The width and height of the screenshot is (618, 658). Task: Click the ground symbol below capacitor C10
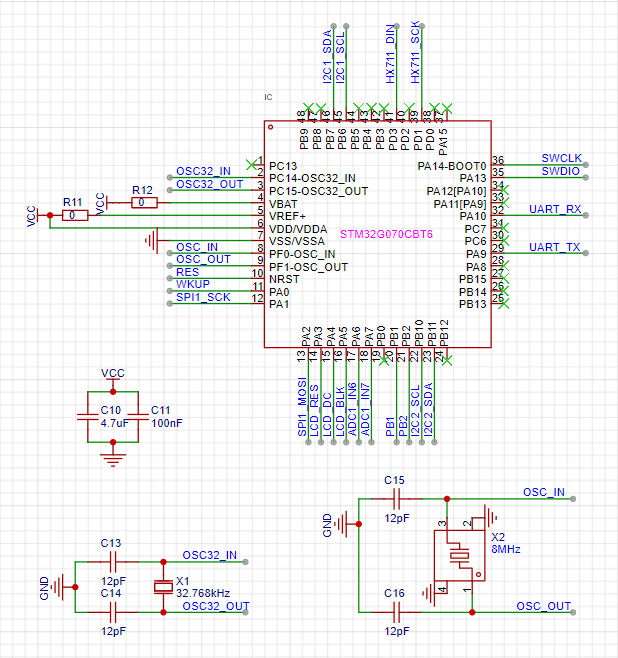coord(113,460)
